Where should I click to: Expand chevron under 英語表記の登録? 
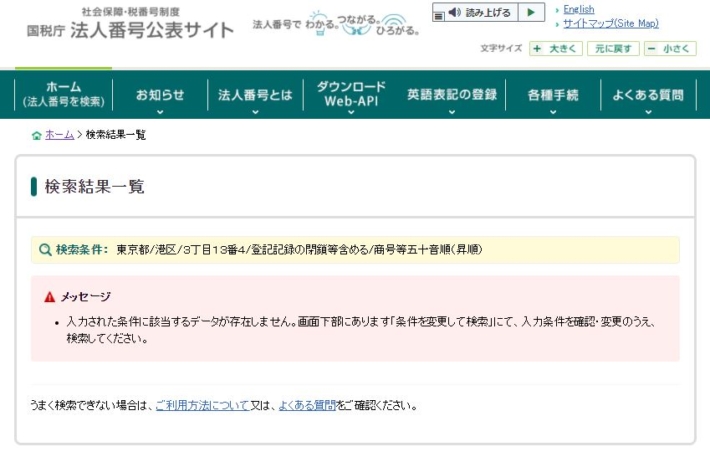(452, 112)
